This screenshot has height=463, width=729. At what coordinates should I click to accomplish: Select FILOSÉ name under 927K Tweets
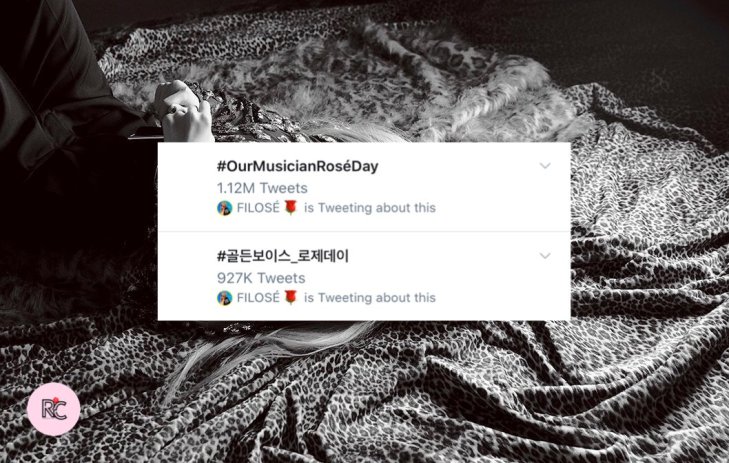coord(258,298)
